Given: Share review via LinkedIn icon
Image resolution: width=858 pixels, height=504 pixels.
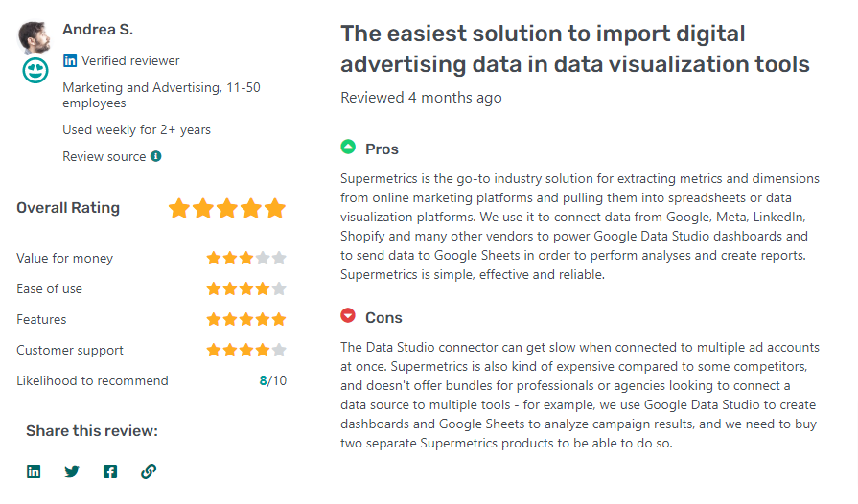Looking at the screenshot, I should pos(34,471).
